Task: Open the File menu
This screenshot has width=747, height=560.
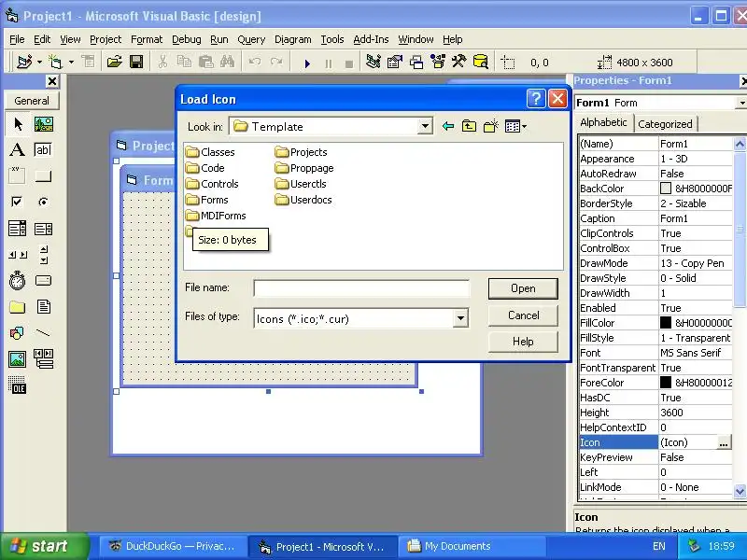Action: [x=17, y=39]
